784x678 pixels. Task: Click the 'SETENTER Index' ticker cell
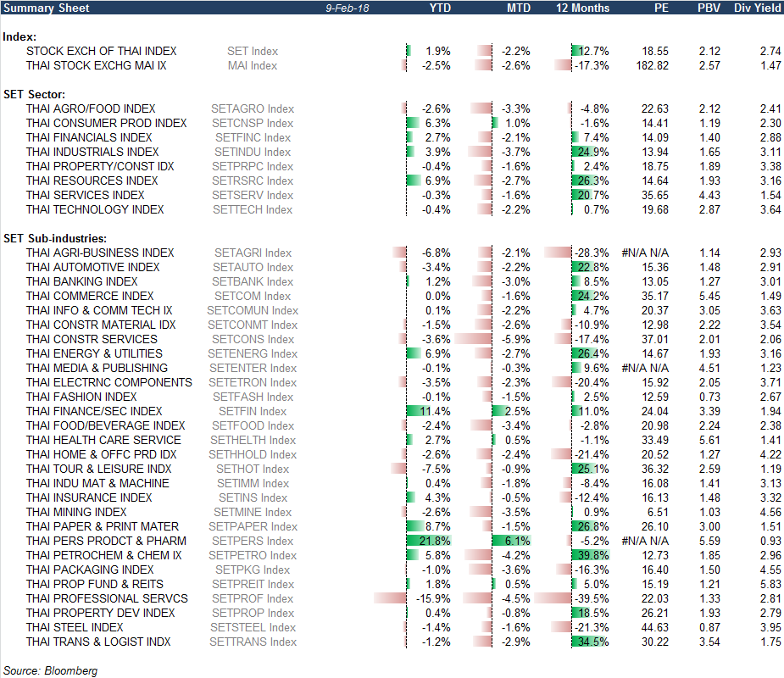click(253, 369)
